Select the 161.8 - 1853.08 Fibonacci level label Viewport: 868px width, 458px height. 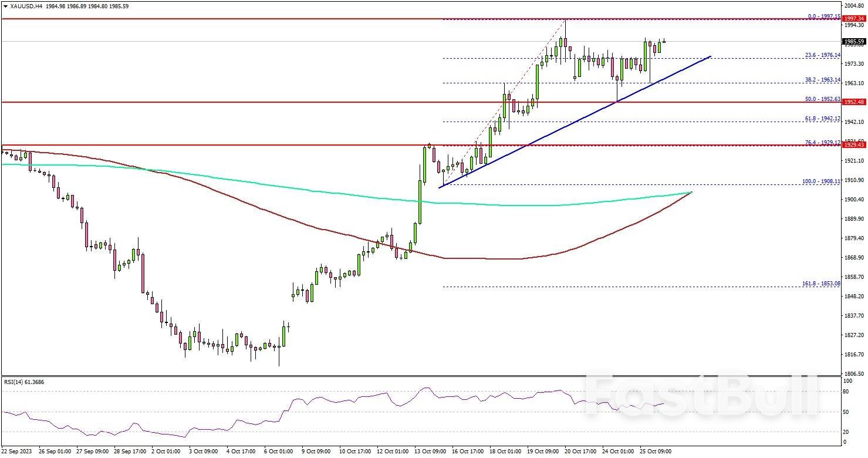820,284
